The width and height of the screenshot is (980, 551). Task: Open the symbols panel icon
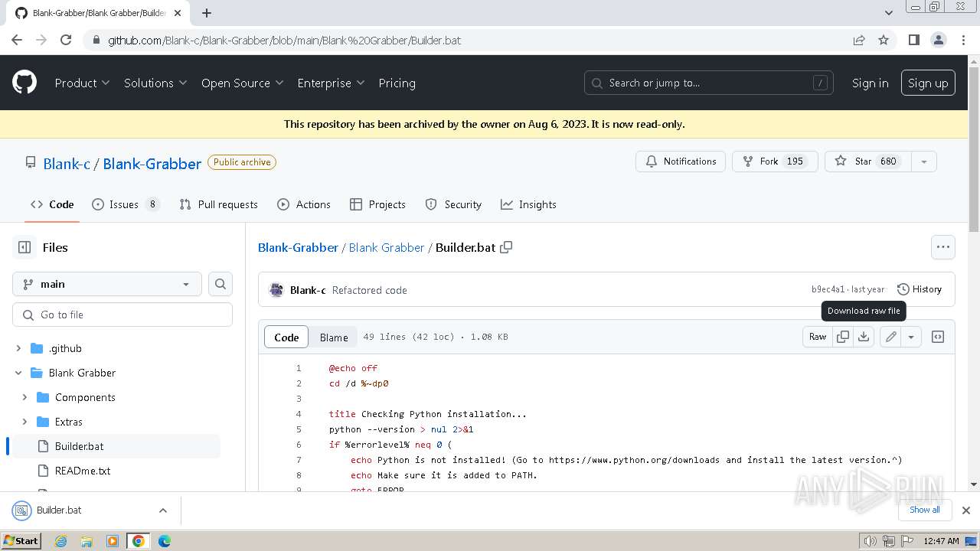938,337
